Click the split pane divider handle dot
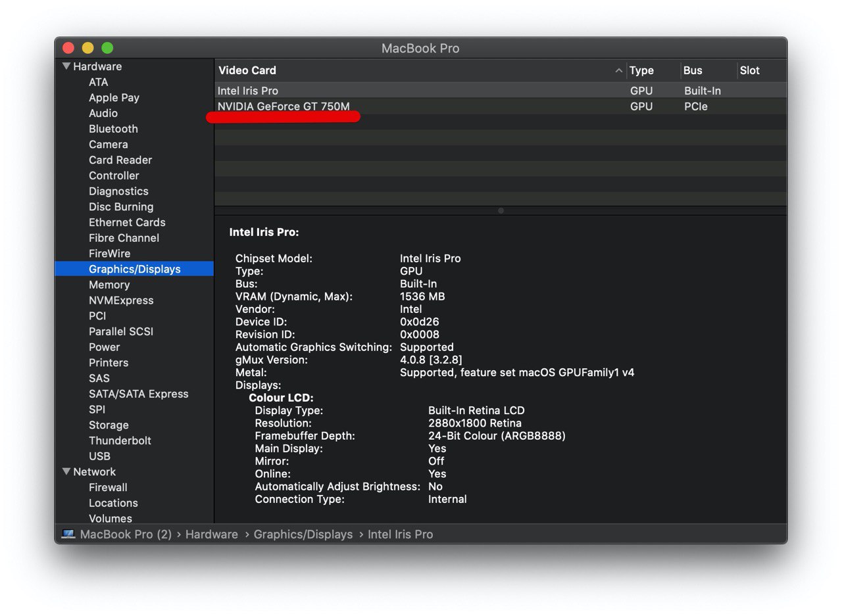 pos(501,211)
